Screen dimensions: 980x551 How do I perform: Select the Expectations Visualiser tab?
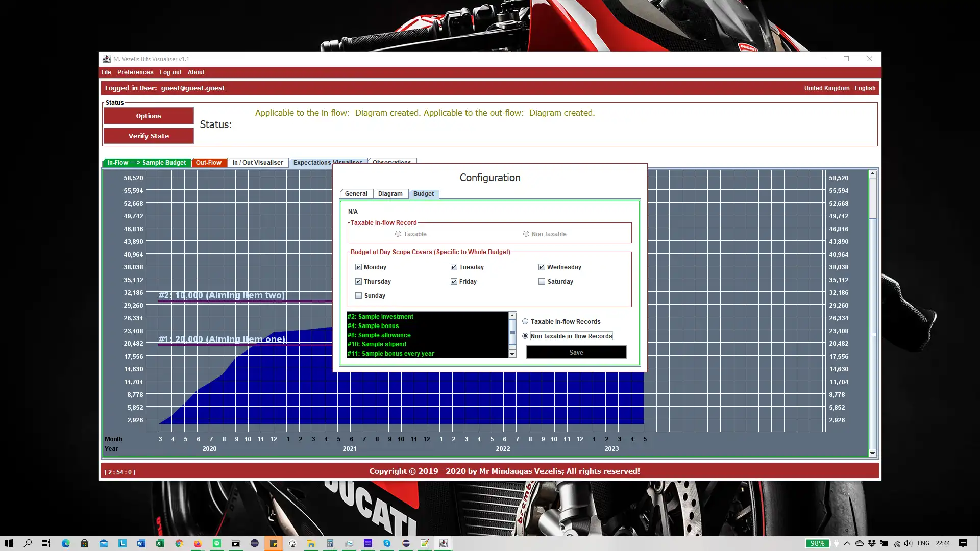coord(327,162)
